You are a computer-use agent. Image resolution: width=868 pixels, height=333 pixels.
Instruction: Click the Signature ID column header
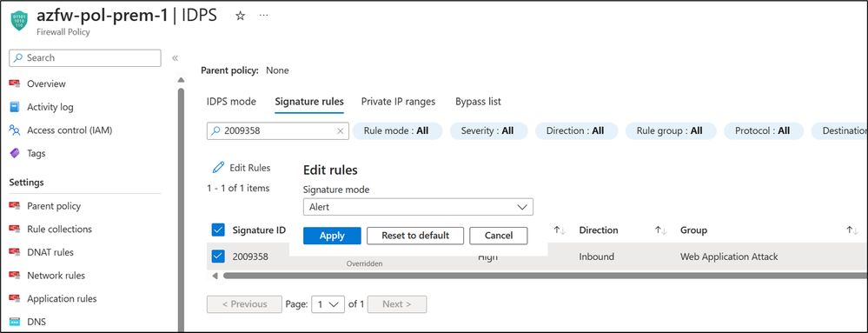point(259,230)
